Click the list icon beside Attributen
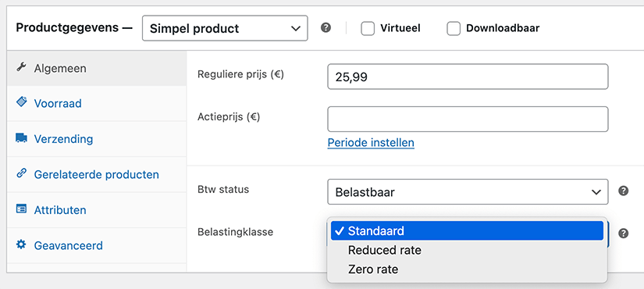Image resolution: width=644 pixels, height=289 pixels. [21, 209]
